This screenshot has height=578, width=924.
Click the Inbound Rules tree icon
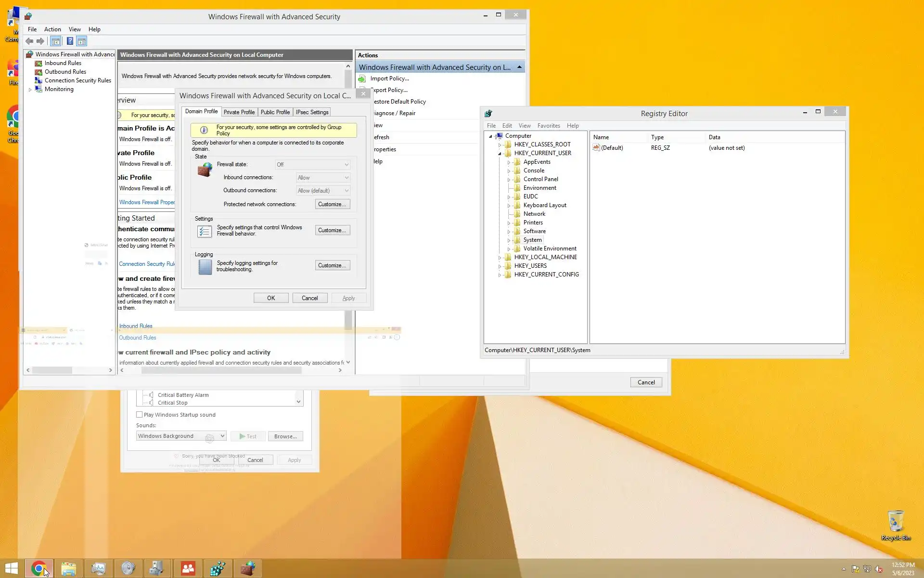point(38,63)
